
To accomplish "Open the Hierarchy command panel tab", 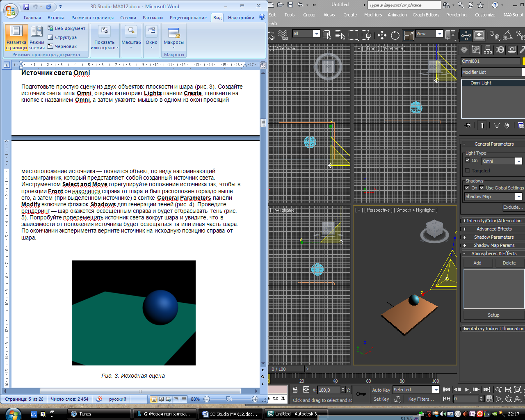I will tap(488, 50).
